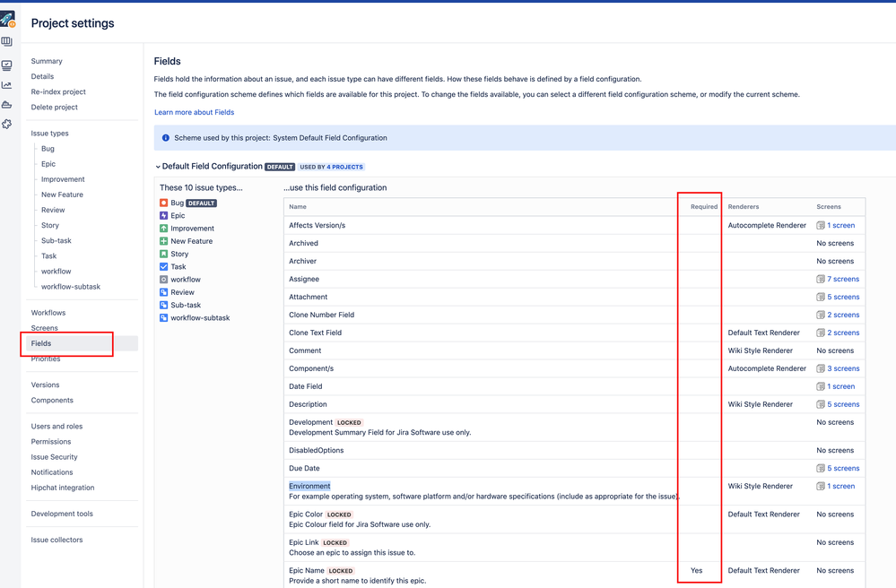Open Versions settings page
Viewport: 896px width, 588px height.
pos(45,385)
